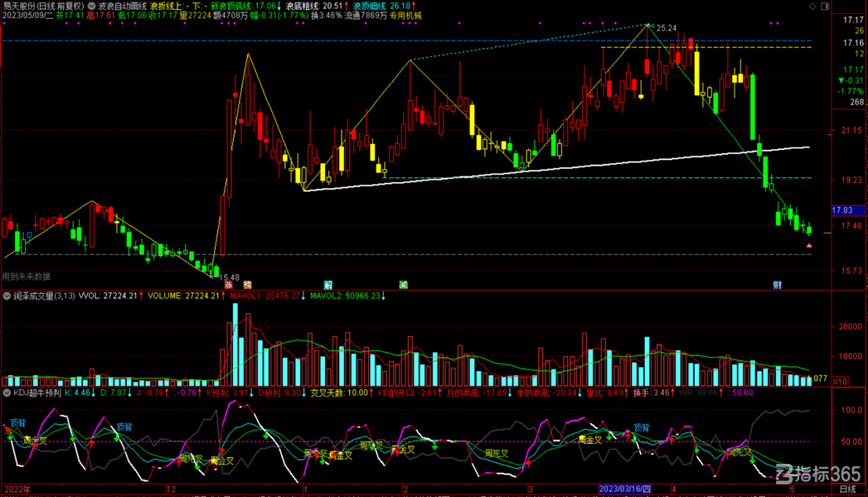
Task: Select the 日线 period label at bottom right
Action: pos(848,490)
